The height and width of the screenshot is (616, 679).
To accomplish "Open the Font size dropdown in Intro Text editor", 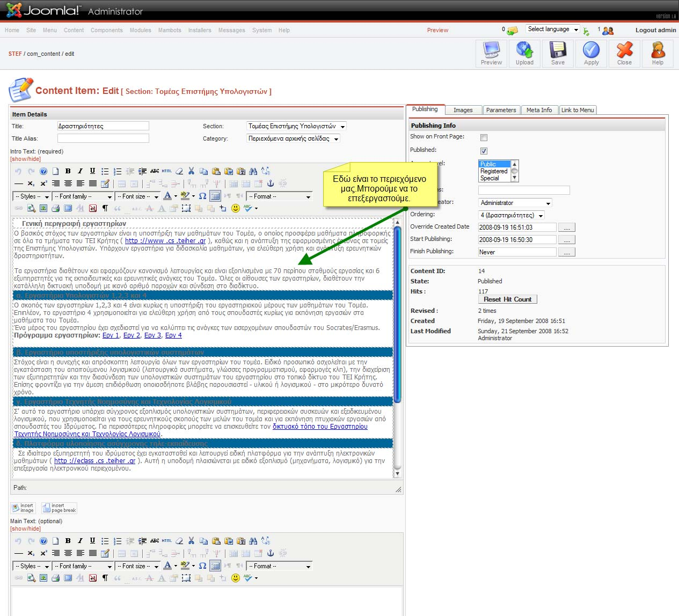I will (x=137, y=196).
